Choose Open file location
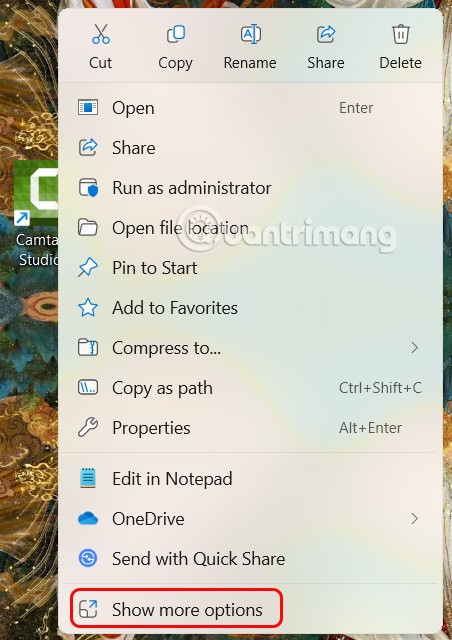 coord(251,228)
